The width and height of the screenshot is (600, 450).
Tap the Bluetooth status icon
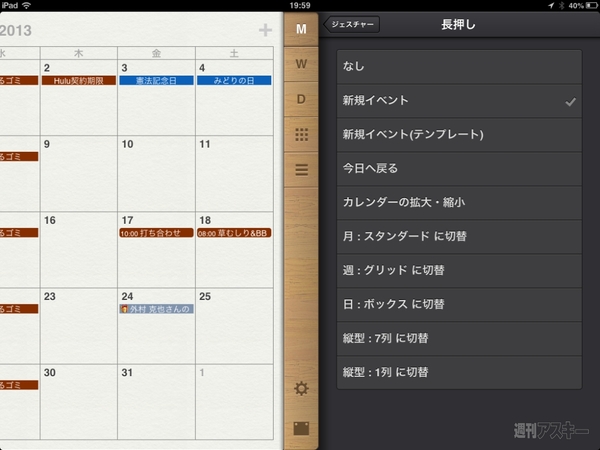561,5
